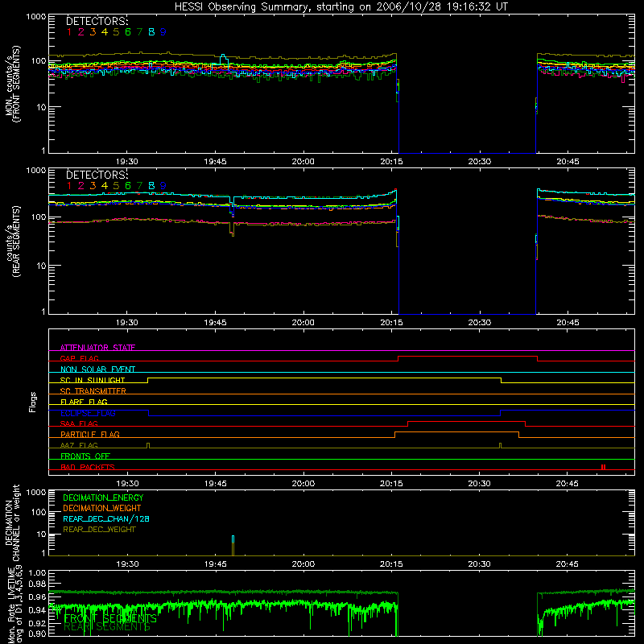The image size is (644, 644).
Task: Click the MON. counts/s (FRONT SEGMENTS) axis label
Action: (x=13, y=84)
